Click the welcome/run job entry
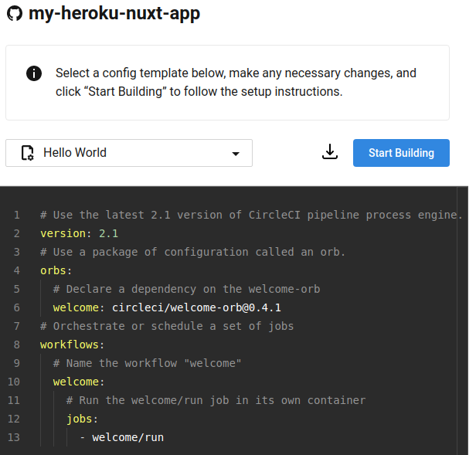Screen dimensions: 476x455 click(127, 437)
